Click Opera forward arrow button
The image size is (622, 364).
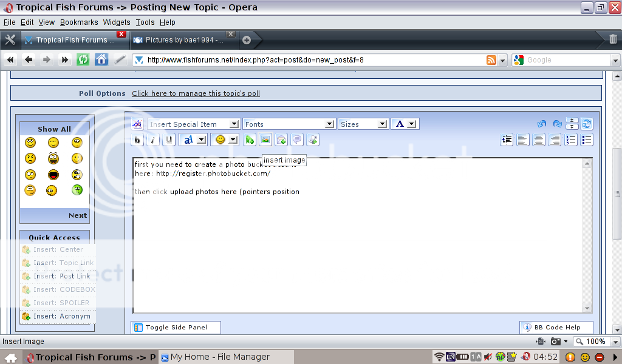(46, 60)
